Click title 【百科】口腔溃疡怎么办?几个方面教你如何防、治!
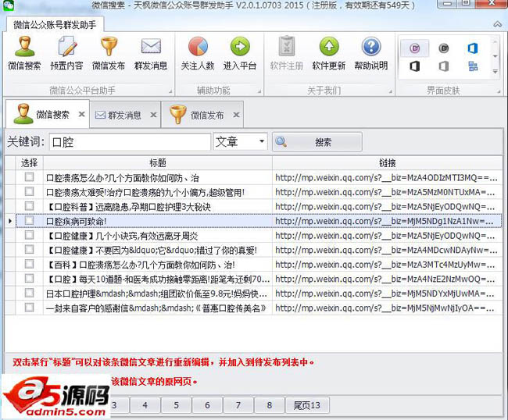 (x=141, y=265)
